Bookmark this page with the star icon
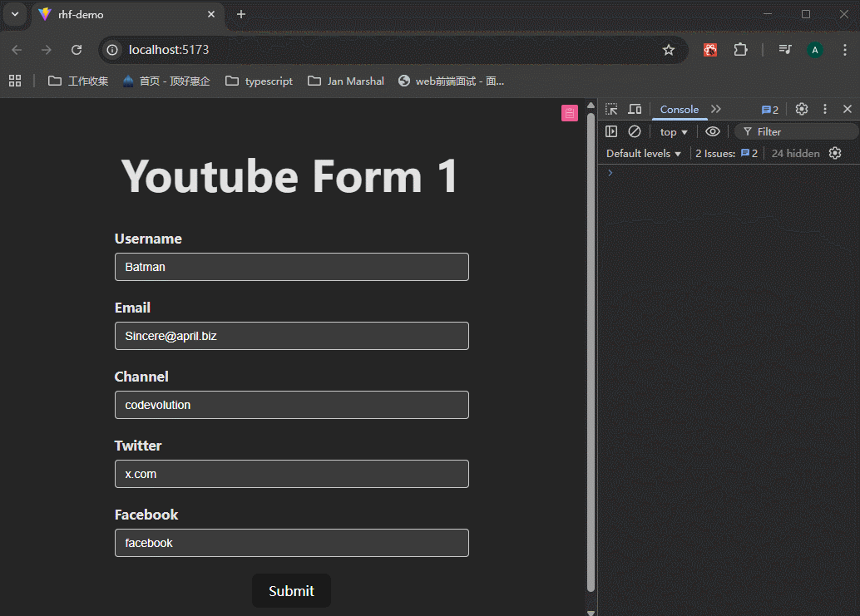Screen dimensions: 860x616 coord(669,50)
